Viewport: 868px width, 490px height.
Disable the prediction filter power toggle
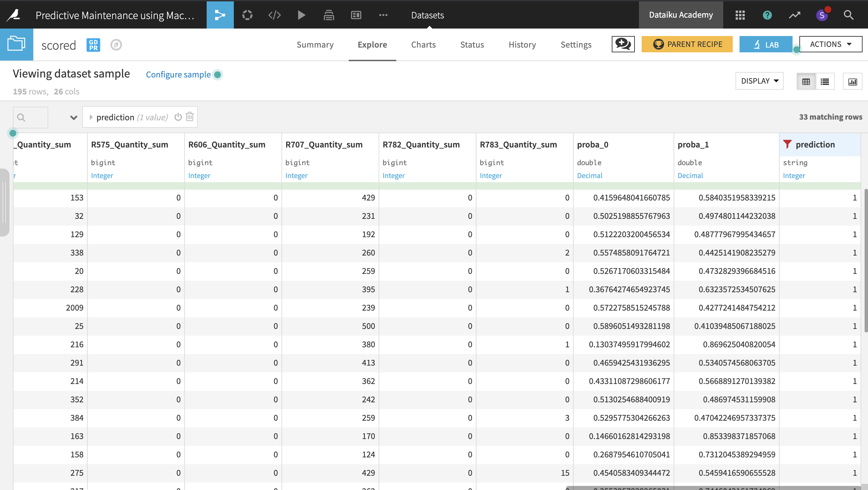coord(178,117)
